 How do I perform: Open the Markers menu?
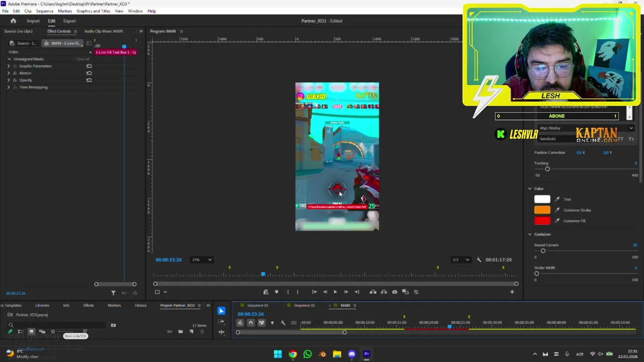65,11
